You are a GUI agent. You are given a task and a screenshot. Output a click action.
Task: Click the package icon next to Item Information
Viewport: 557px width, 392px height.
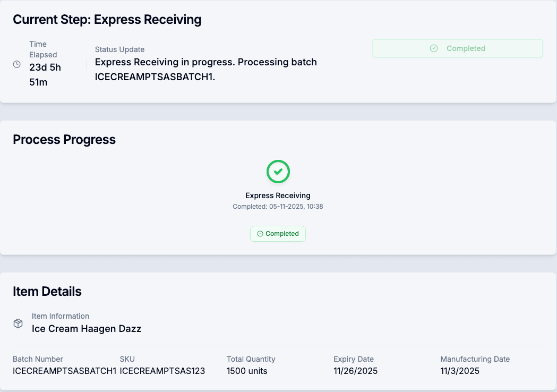tap(18, 323)
